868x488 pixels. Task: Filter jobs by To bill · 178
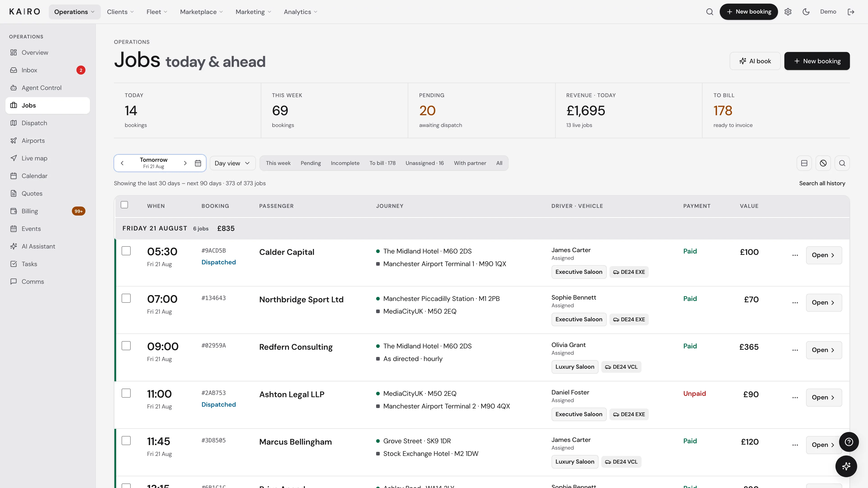[x=382, y=163]
